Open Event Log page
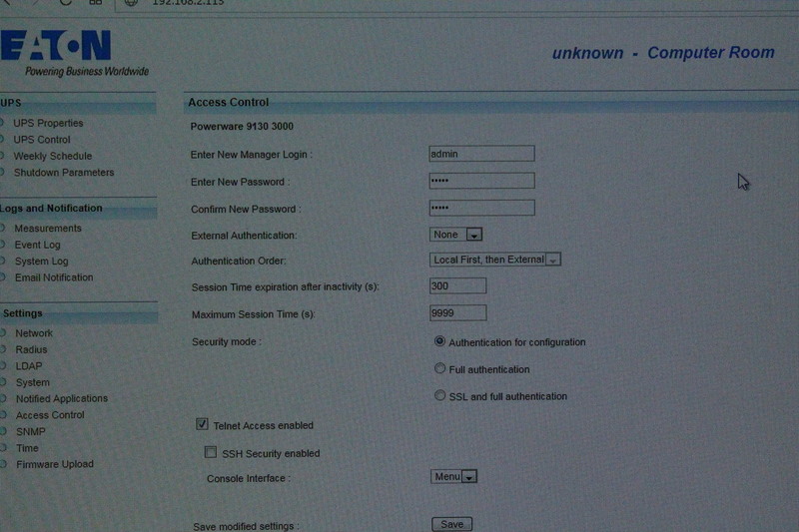Image resolution: width=799 pixels, height=532 pixels. (37, 245)
